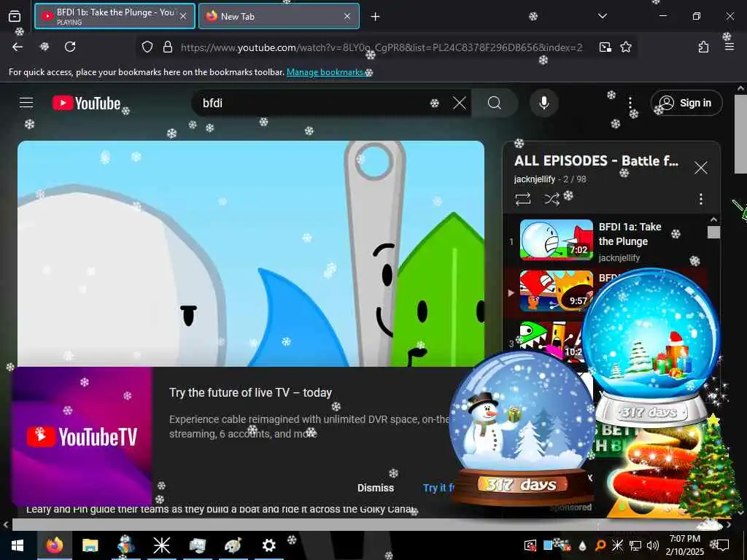Open the Windows Start menu

click(18, 545)
